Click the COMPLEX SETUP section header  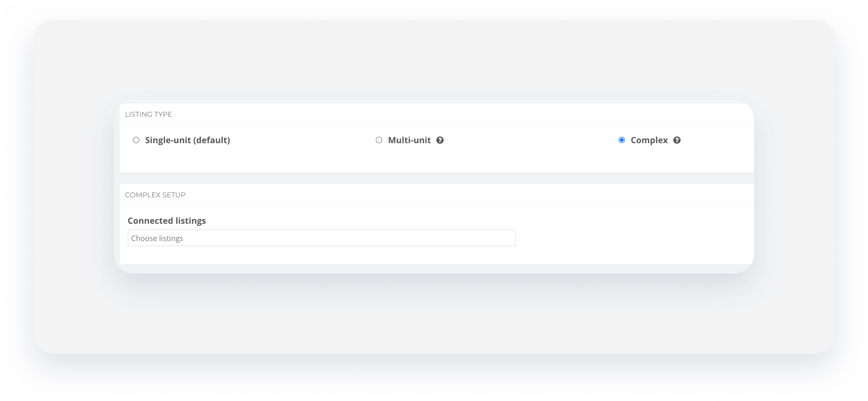click(x=155, y=195)
